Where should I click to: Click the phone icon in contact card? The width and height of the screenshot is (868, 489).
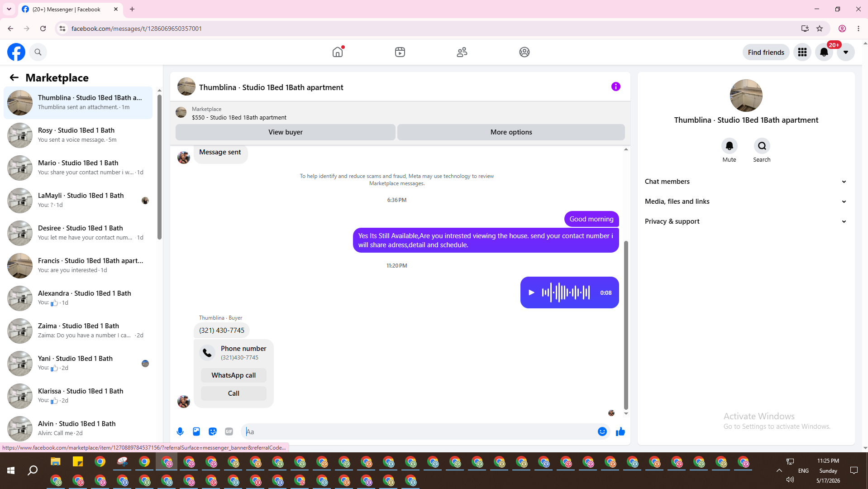point(207,353)
